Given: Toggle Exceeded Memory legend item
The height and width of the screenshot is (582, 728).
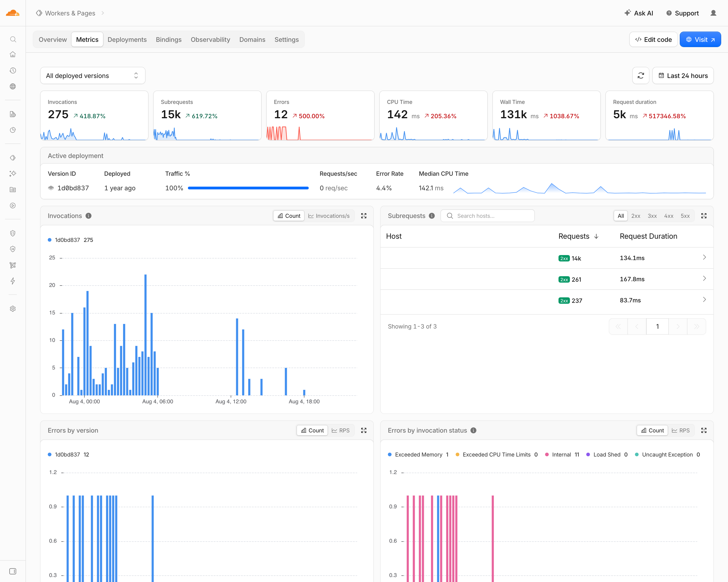Looking at the screenshot, I should (x=418, y=454).
